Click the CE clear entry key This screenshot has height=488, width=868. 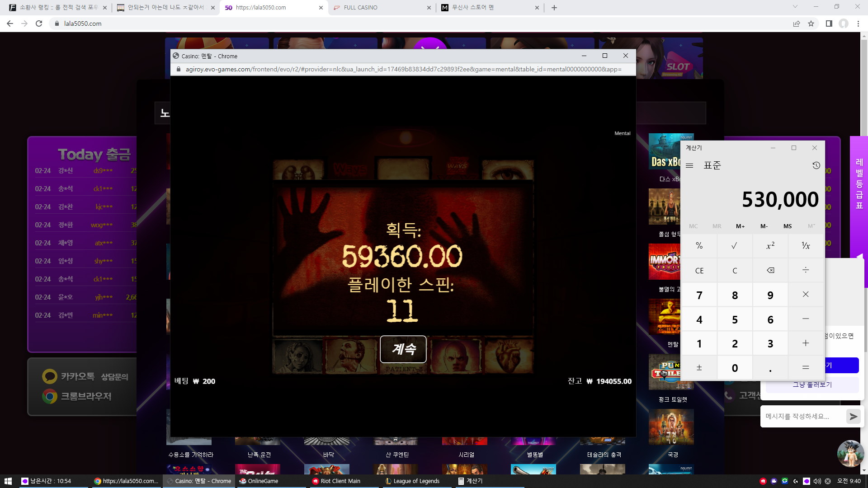point(699,271)
